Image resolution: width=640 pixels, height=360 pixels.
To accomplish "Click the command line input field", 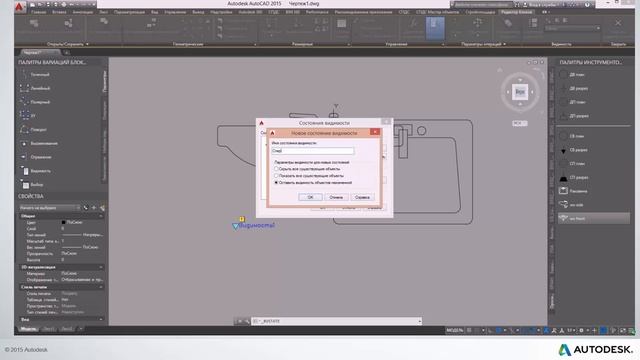I will coord(336,322).
